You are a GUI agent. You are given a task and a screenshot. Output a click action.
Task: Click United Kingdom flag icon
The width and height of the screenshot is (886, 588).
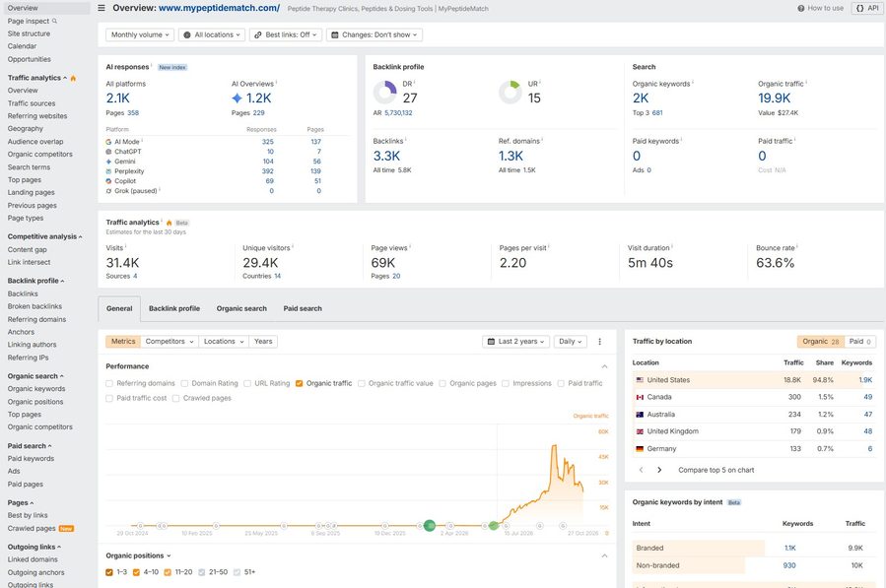pyautogui.click(x=640, y=431)
